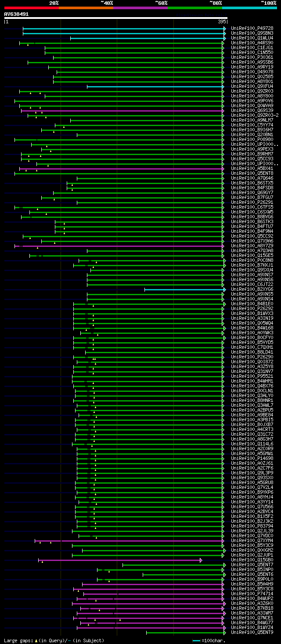Click the orange ~40% identity color segment
Image resolution: width=281 pixels, height=644 pixels.
[x=86, y=8]
